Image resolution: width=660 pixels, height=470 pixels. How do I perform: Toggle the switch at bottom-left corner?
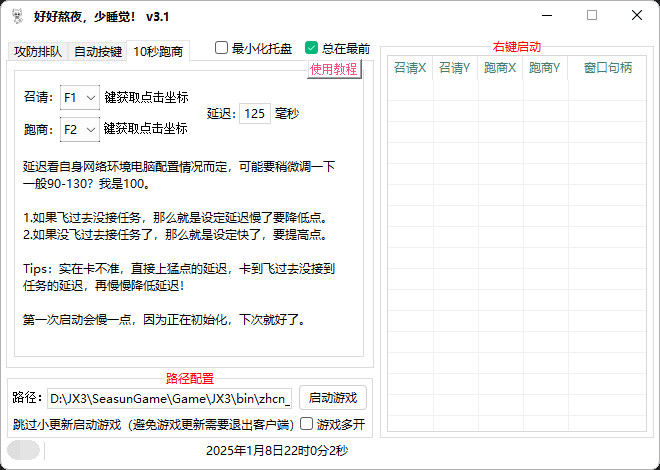coord(24,450)
